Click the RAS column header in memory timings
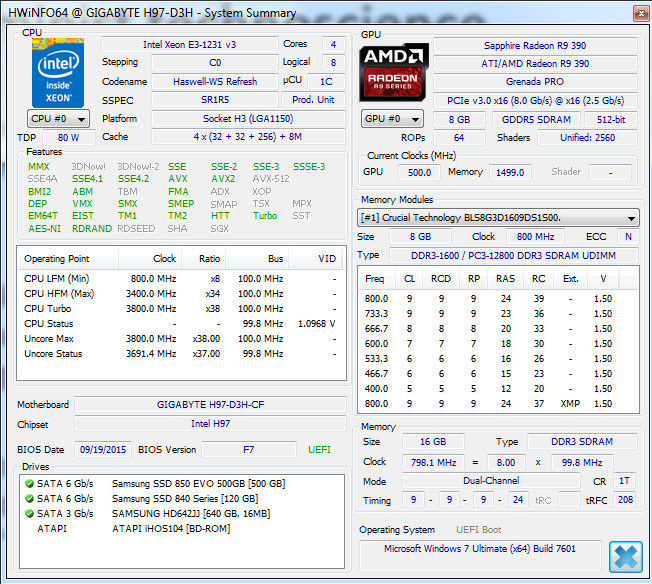 pyautogui.click(x=505, y=279)
